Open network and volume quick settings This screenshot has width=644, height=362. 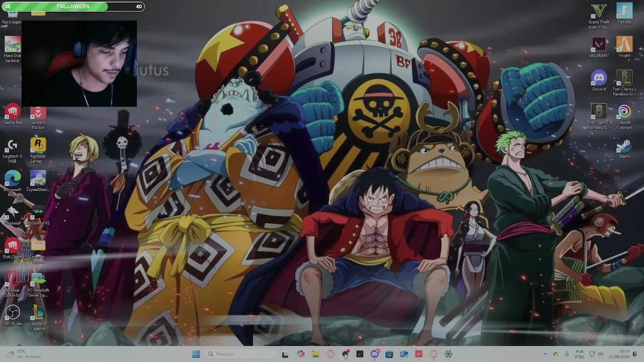(596, 354)
